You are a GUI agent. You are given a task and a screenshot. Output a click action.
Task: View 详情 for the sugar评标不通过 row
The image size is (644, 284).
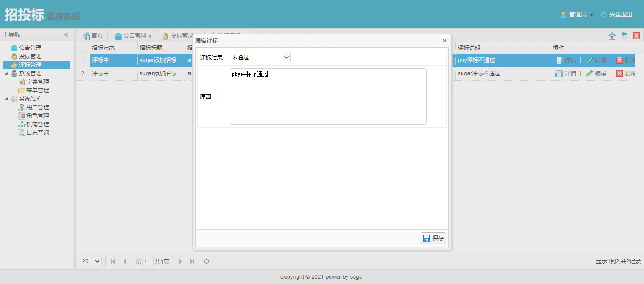pyautogui.click(x=566, y=73)
